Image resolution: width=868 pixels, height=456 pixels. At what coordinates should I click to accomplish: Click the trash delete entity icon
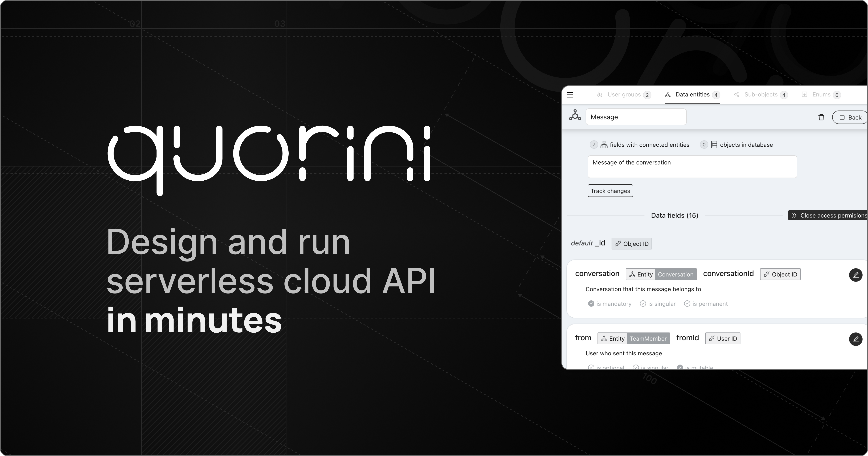(821, 117)
